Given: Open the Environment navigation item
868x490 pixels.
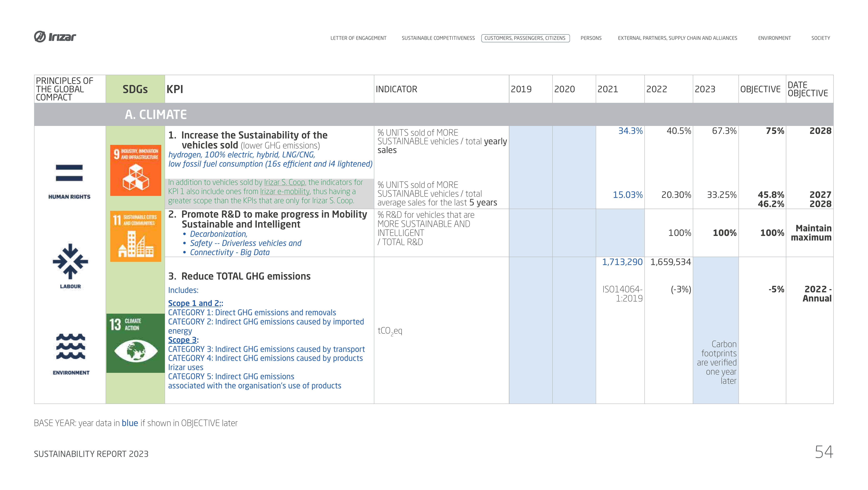Looking at the screenshot, I should (x=774, y=38).
